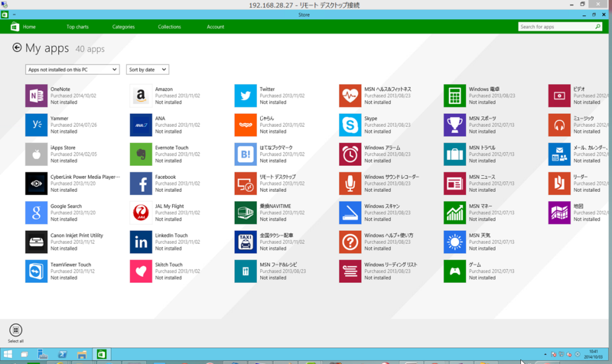Click the じゃらん app icon
The height and width of the screenshot is (364, 612).
(x=246, y=125)
